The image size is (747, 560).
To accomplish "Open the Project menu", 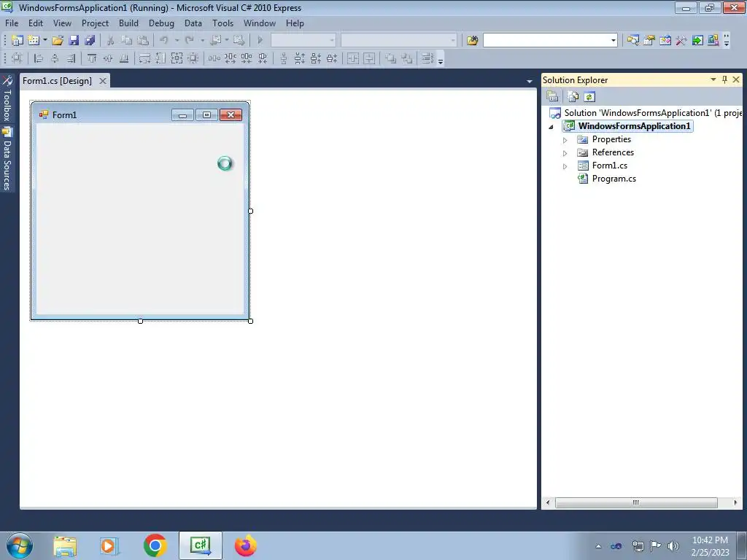I will pyautogui.click(x=95, y=23).
